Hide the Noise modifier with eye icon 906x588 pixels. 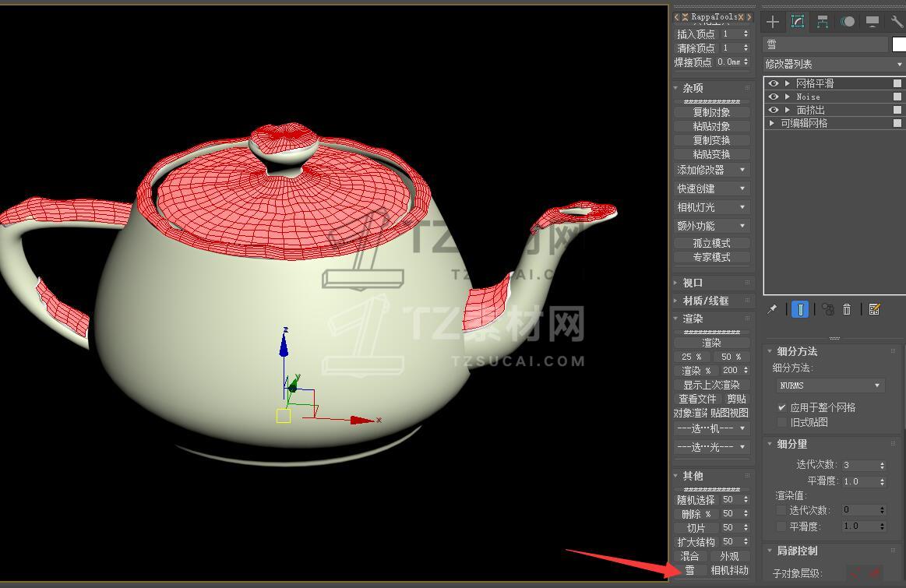[x=773, y=97]
